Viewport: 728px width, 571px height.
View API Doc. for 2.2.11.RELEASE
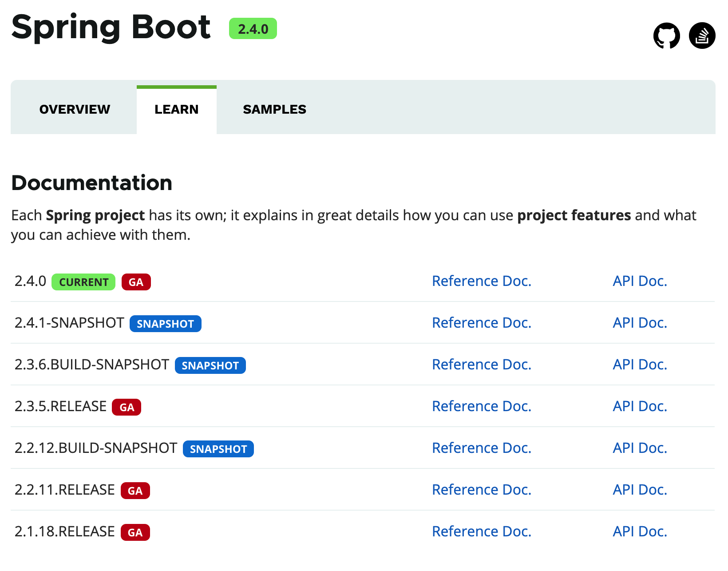pos(640,490)
